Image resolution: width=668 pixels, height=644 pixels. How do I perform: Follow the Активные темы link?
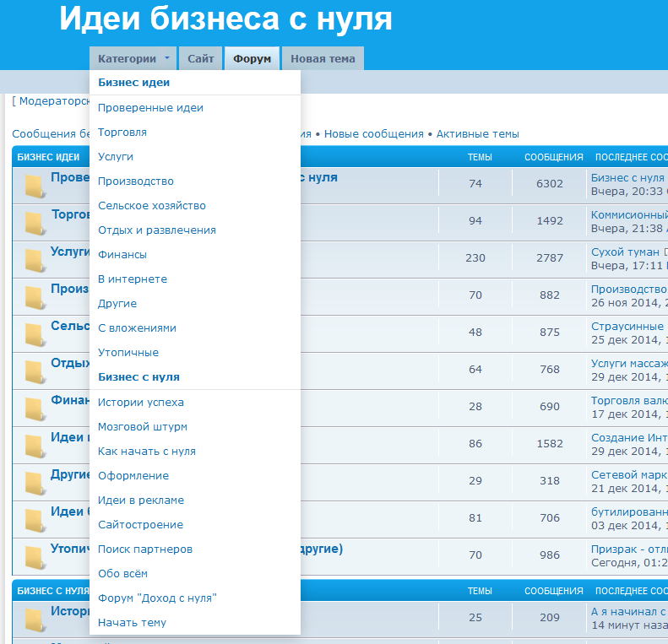tap(477, 134)
